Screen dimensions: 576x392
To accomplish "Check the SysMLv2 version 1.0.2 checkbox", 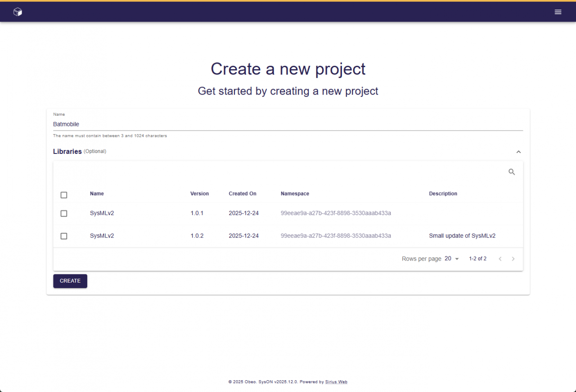I will click(64, 236).
